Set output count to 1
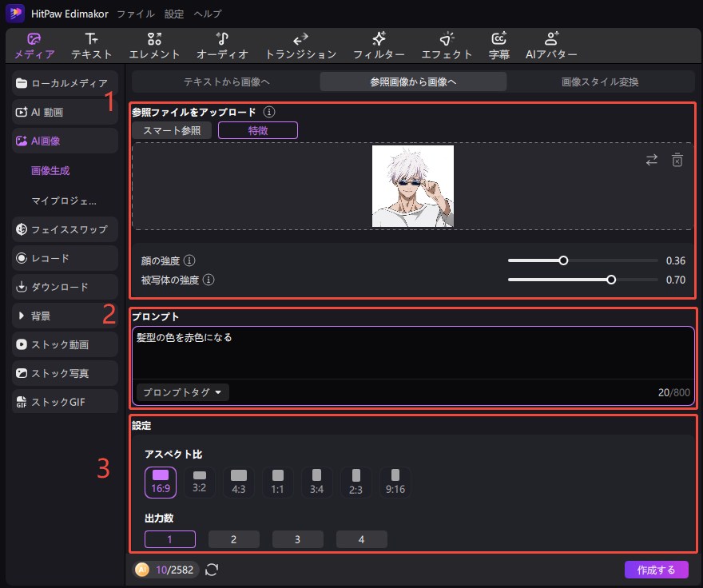 [170, 539]
